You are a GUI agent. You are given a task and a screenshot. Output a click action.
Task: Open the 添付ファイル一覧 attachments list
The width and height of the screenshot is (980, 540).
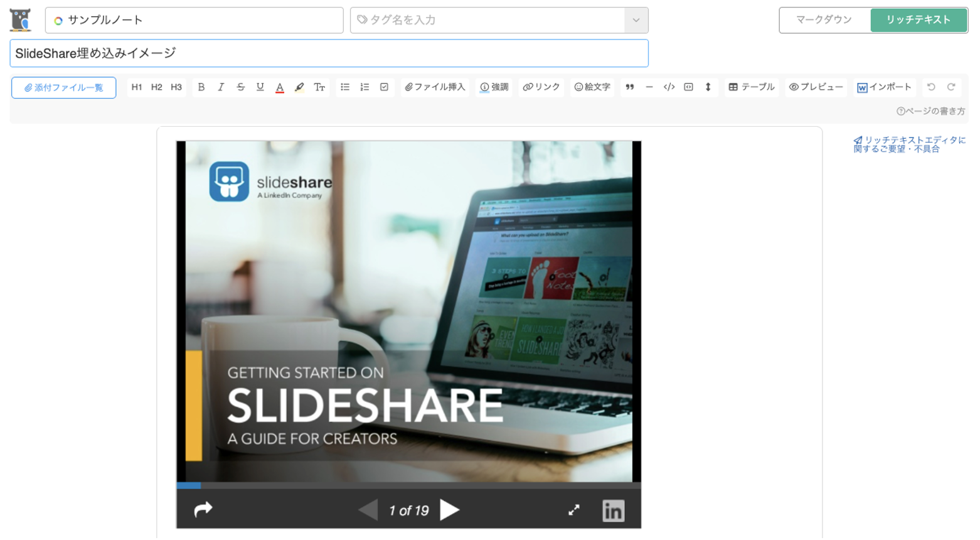tap(63, 87)
